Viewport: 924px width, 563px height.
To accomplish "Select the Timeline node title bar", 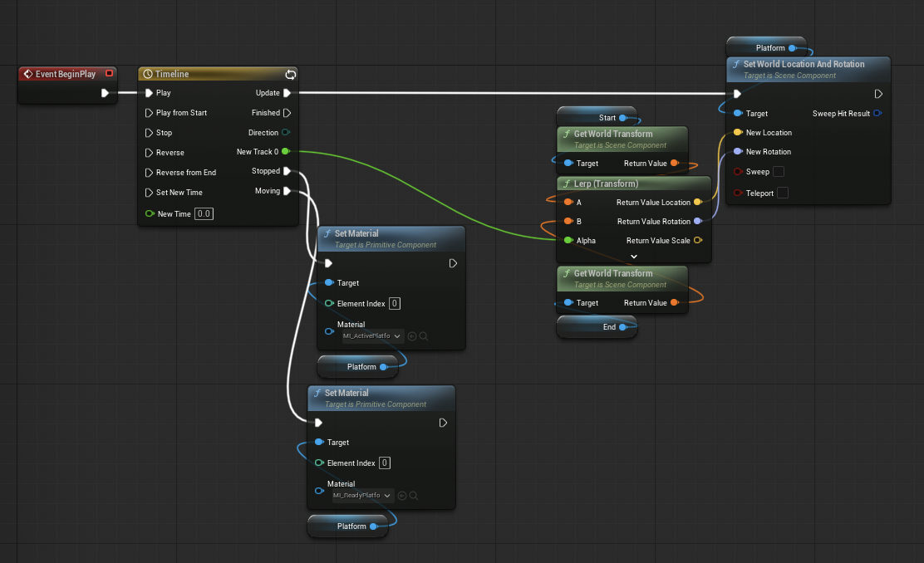I will click(x=218, y=74).
